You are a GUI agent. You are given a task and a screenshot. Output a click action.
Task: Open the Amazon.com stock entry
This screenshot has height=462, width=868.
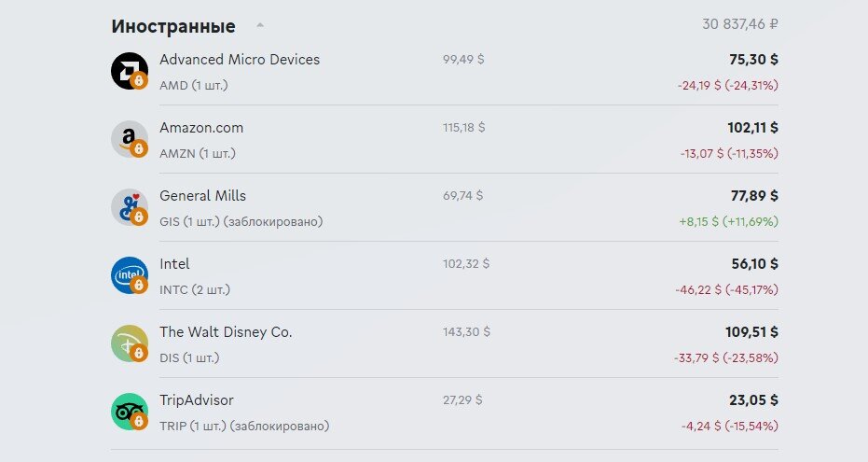[445, 140]
